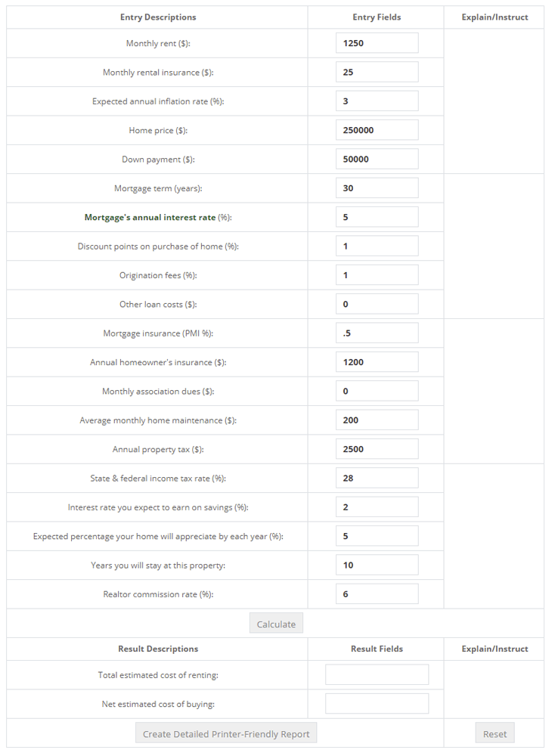Focus the Monthly association dues field

pyautogui.click(x=377, y=390)
